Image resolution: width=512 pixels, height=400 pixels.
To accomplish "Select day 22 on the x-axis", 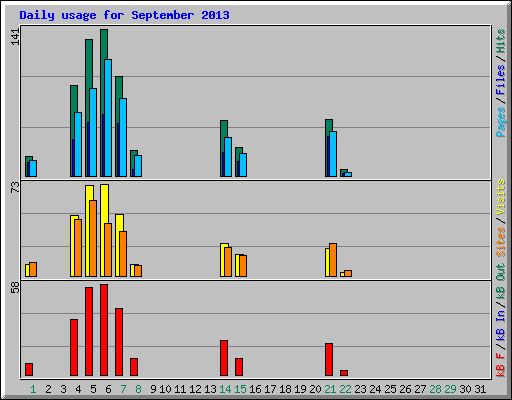I will point(345,389).
